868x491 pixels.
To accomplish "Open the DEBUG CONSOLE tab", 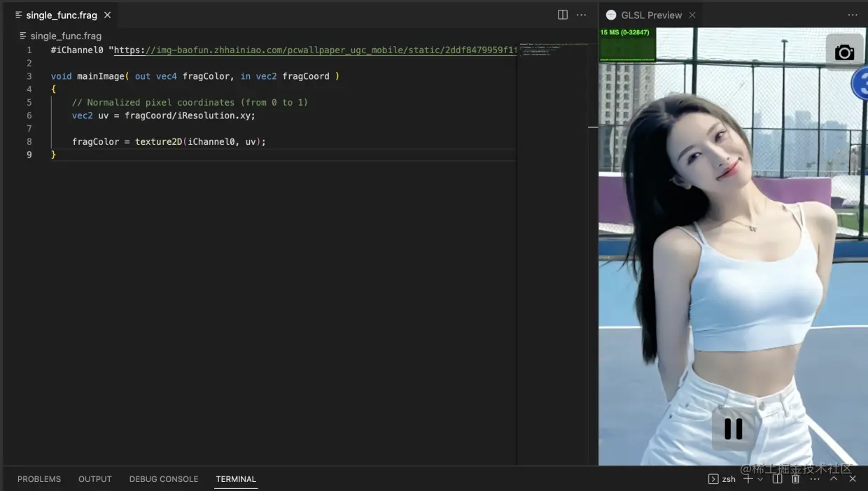I will pyautogui.click(x=163, y=479).
